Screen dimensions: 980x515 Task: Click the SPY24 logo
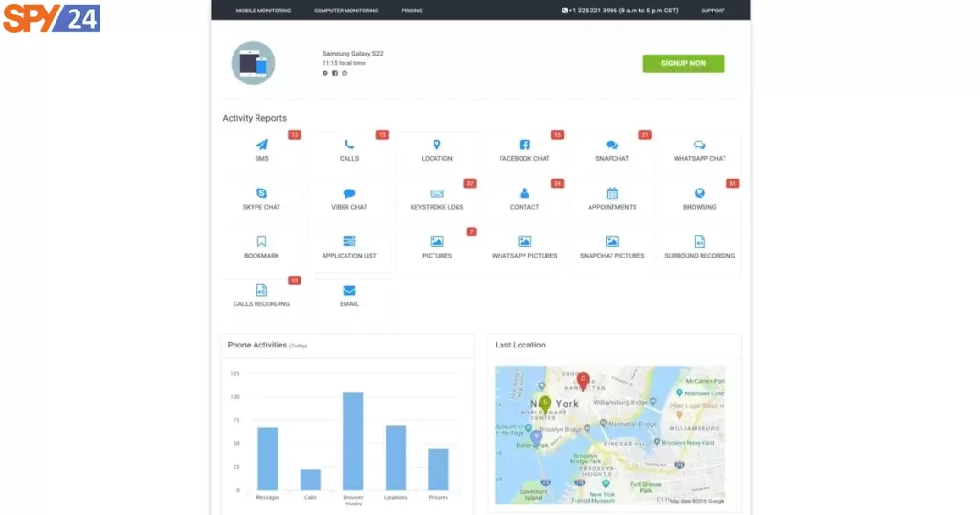tap(52, 18)
